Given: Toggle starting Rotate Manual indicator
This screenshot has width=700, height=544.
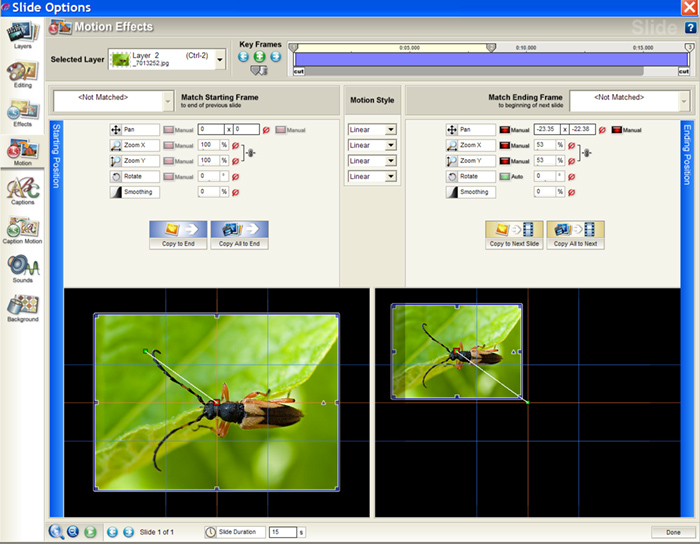Looking at the screenshot, I should pyautogui.click(x=169, y=177).
